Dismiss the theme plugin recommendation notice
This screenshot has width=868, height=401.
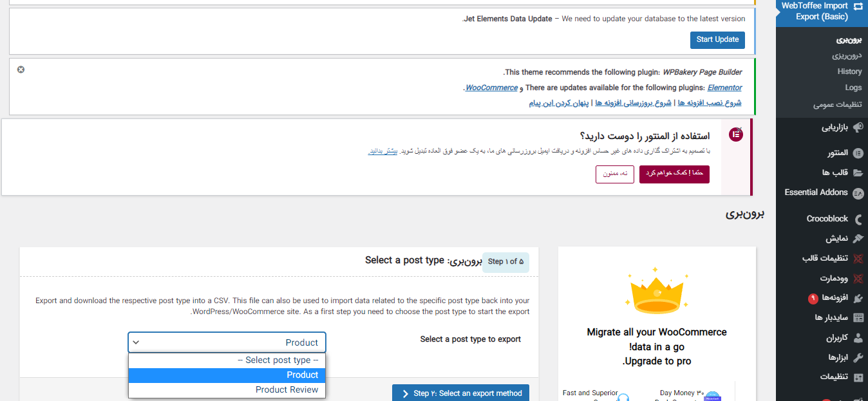click(21, 70)
